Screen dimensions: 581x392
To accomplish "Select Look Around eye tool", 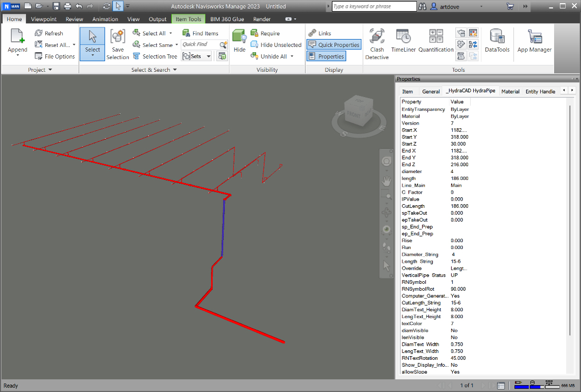I will (387, 230).
